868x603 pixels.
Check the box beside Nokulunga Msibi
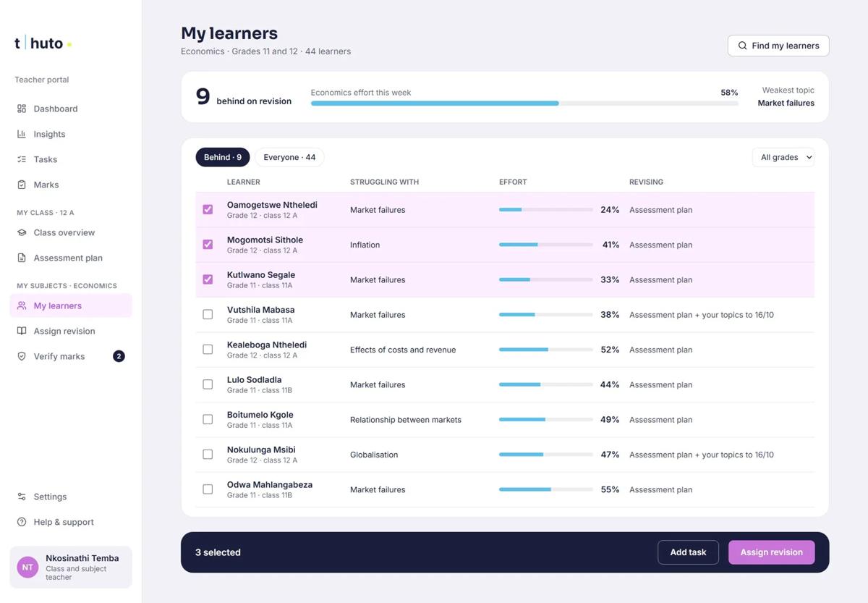coord(208,455)
